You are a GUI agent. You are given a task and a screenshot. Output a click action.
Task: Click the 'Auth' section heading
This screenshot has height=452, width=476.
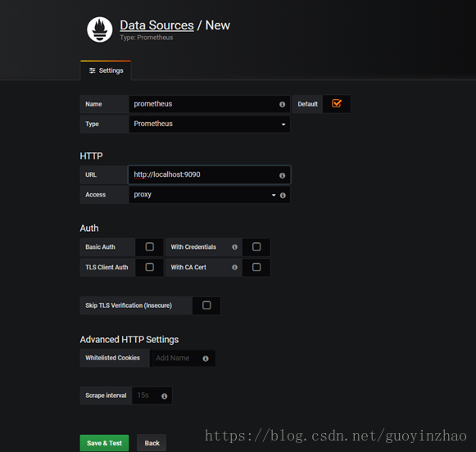click(x=89, y=228)
